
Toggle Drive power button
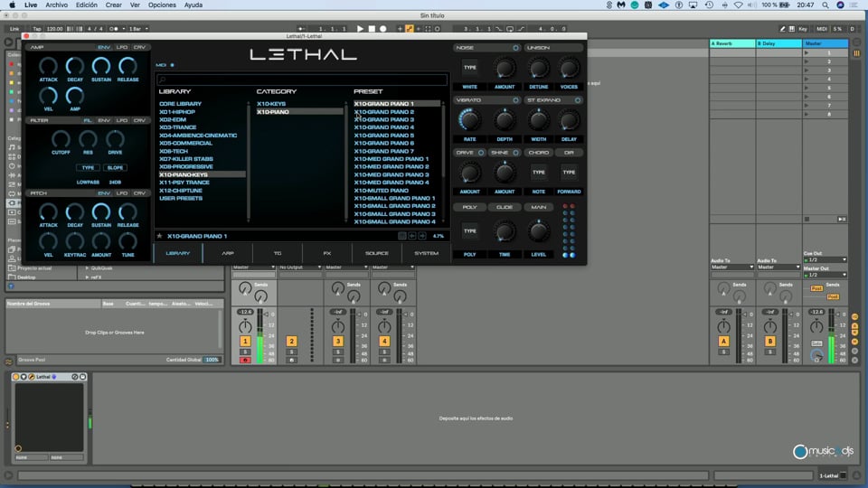(x=480, y=153)
